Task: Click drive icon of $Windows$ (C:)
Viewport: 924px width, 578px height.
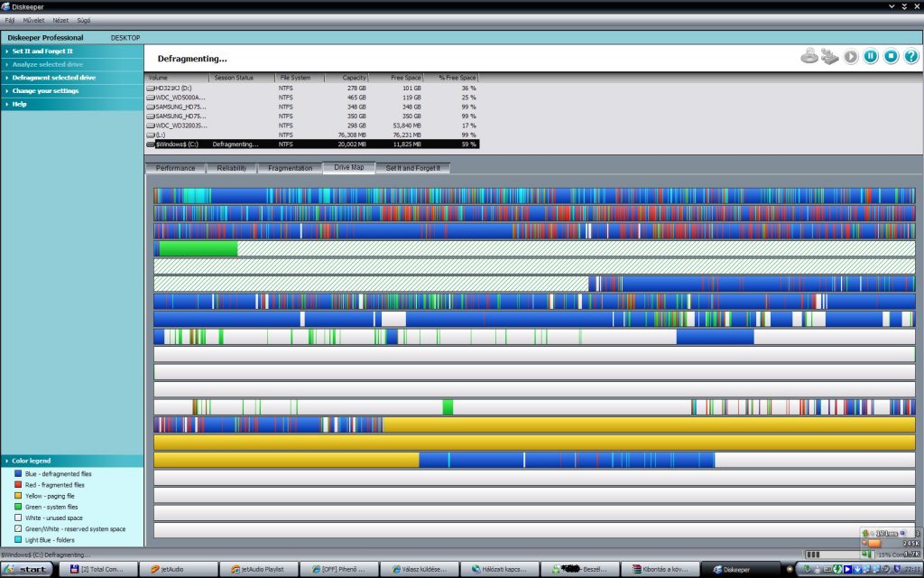Action: pos(151,144)
